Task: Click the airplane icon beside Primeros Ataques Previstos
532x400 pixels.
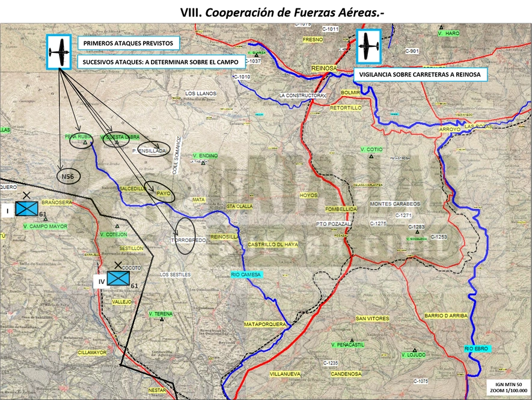Action: point(59,52)
